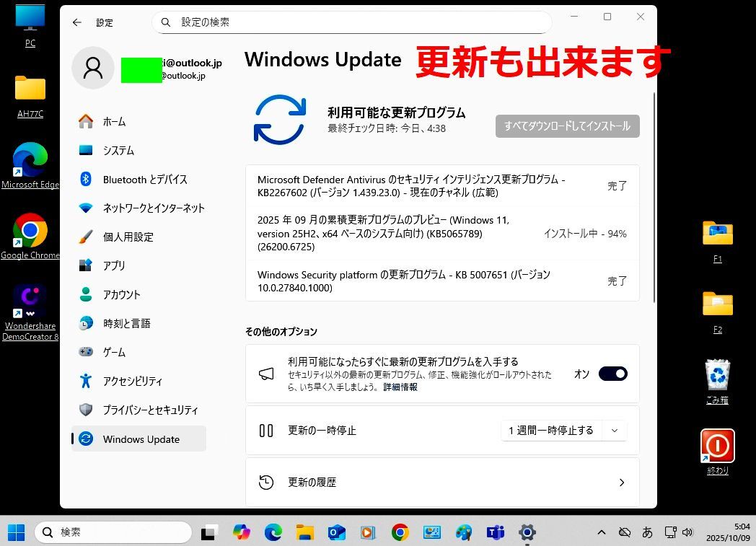
Task: Click the taskbar clock 5:04 2025/10/09
Action: [728, 532]
